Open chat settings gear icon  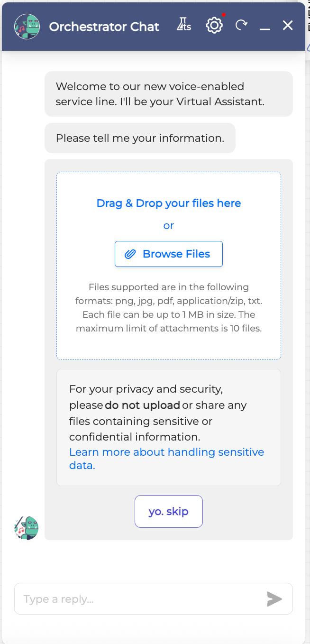tap(214, 26)
